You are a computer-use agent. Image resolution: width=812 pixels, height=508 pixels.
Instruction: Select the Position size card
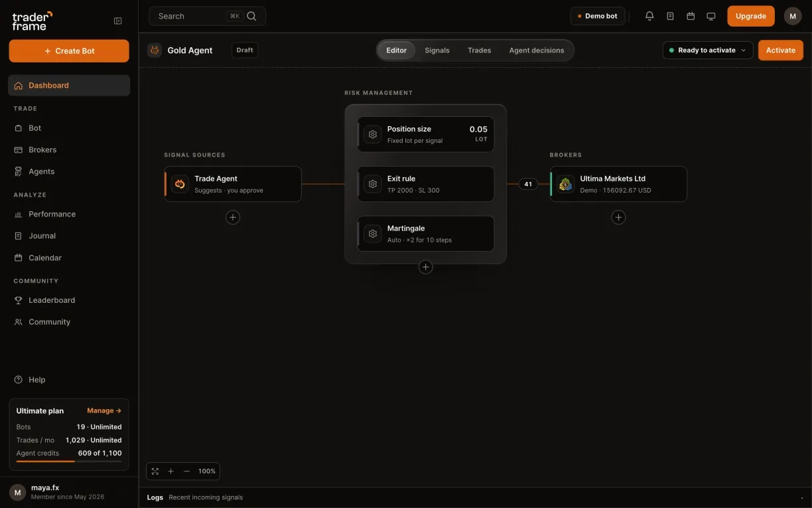tap(426, 134)
